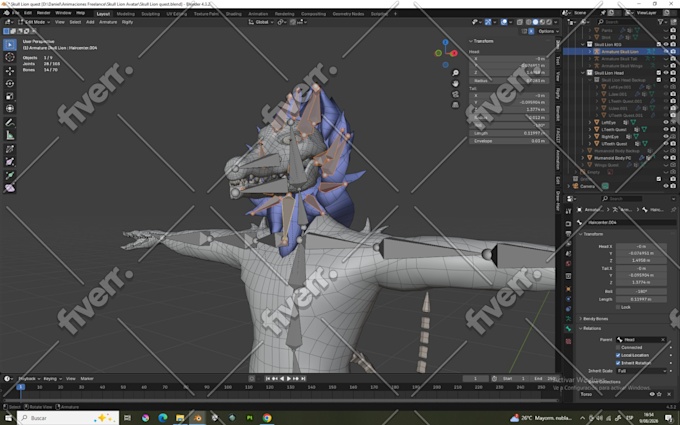Open the Object Data armature properties tab
Screen dimensions: 680x425
(x=568, y=319)
